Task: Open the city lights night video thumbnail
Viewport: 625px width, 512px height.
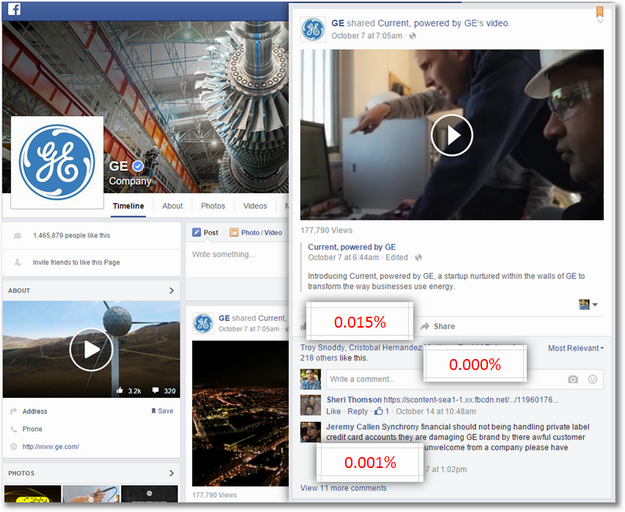Action: coord(240,413)
